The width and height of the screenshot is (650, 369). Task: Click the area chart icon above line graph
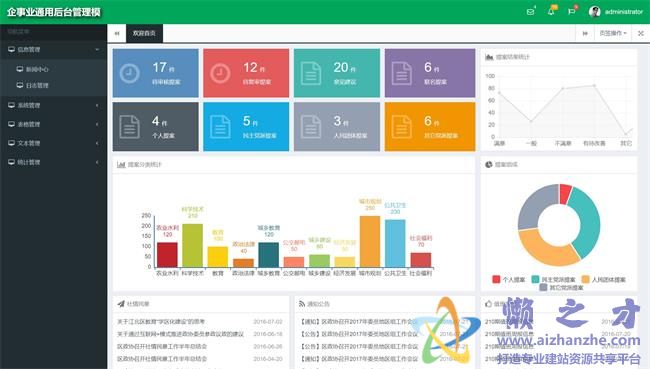[x=489, y=57]
